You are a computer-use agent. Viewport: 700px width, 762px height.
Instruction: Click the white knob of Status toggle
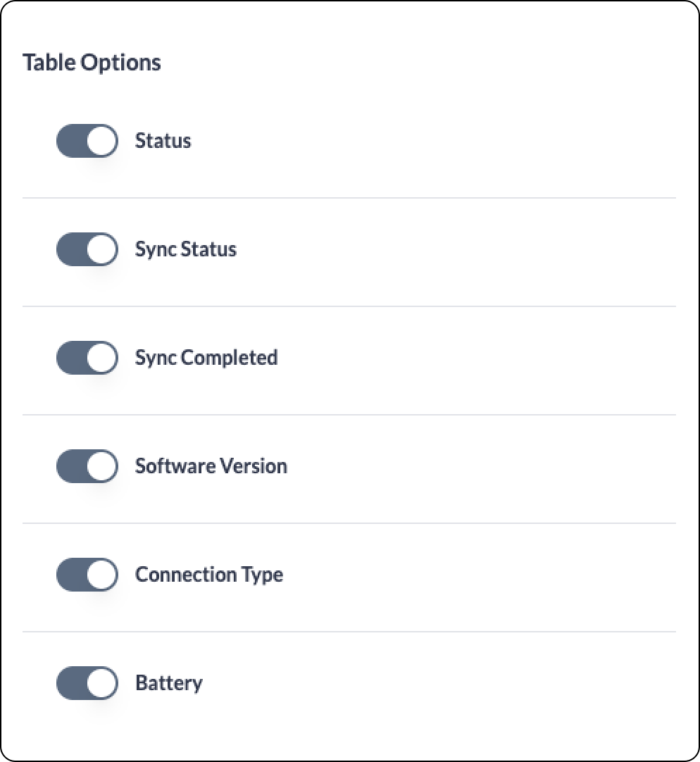click(x=102, y=141)
